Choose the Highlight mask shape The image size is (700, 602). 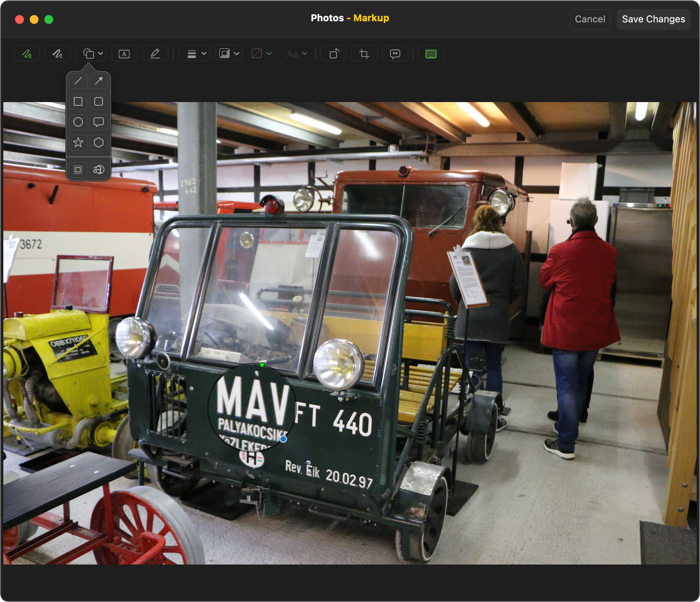pos(78,170)
